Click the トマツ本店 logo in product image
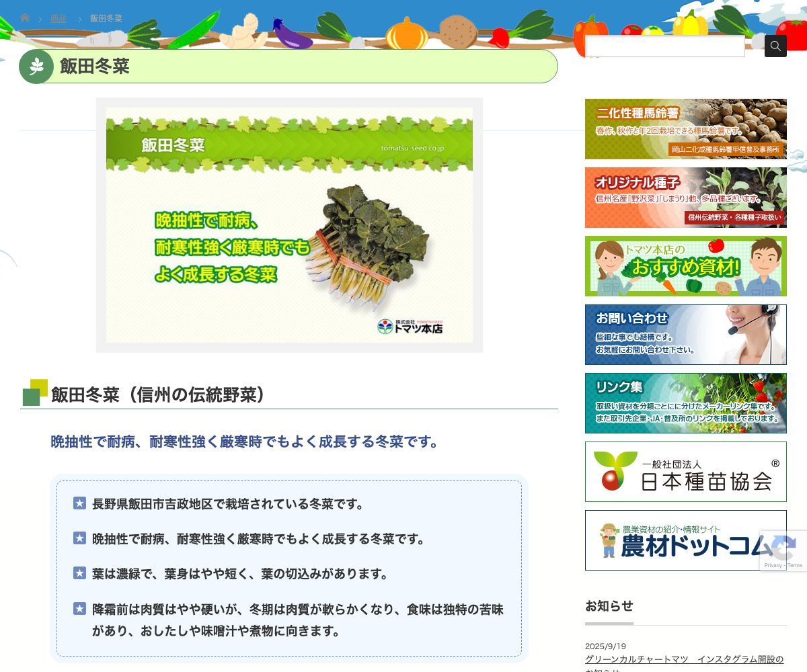 coord(410,327)
